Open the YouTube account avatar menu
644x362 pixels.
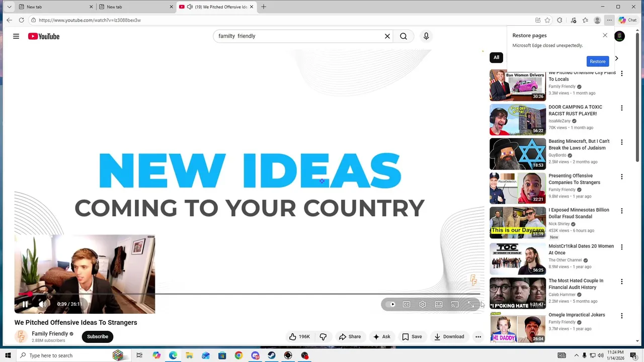pyautogui.click(x=619, y=36)
